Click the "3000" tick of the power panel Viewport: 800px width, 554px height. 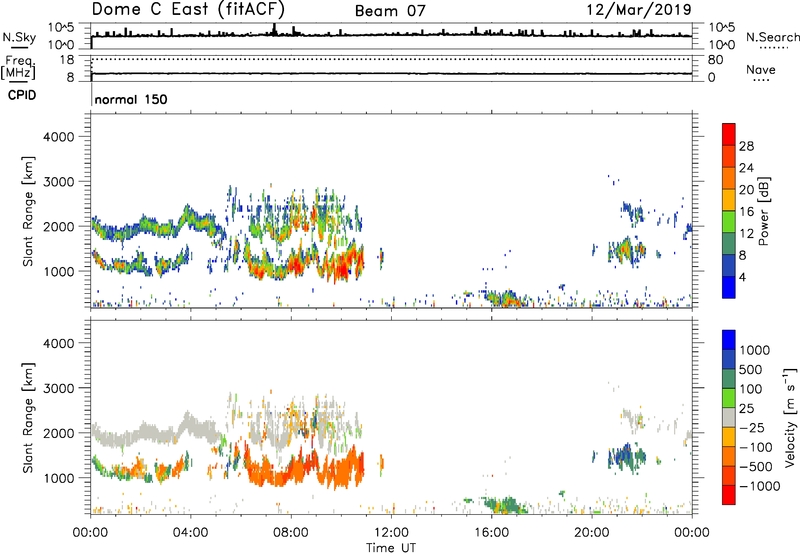[59, 182]
